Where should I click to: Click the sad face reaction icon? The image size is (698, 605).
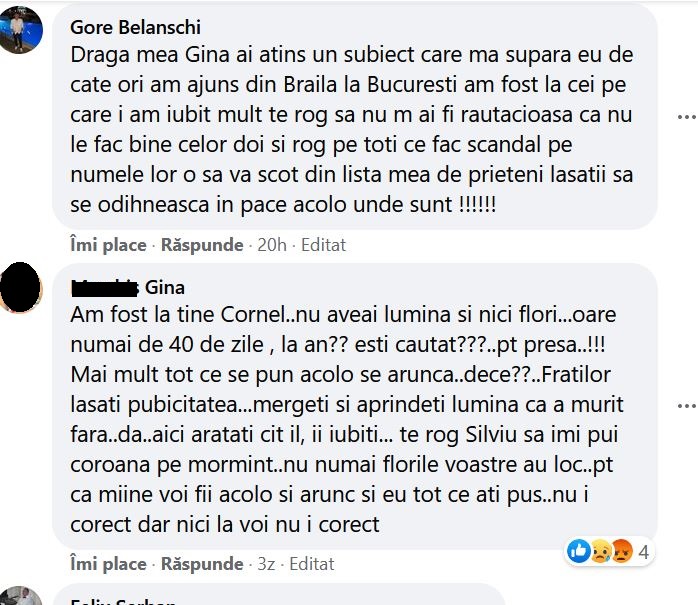coord(598,550)
